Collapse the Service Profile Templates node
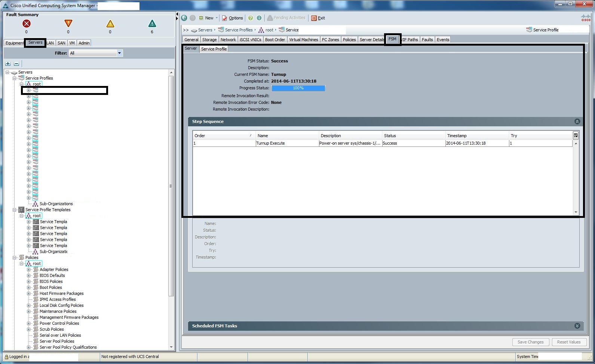The width and height of the screenshot is (595, 364). pos(15,210)
